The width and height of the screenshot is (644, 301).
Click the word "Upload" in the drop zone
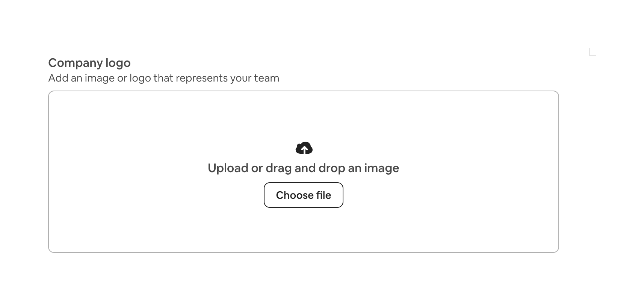[x=228, y=168]
